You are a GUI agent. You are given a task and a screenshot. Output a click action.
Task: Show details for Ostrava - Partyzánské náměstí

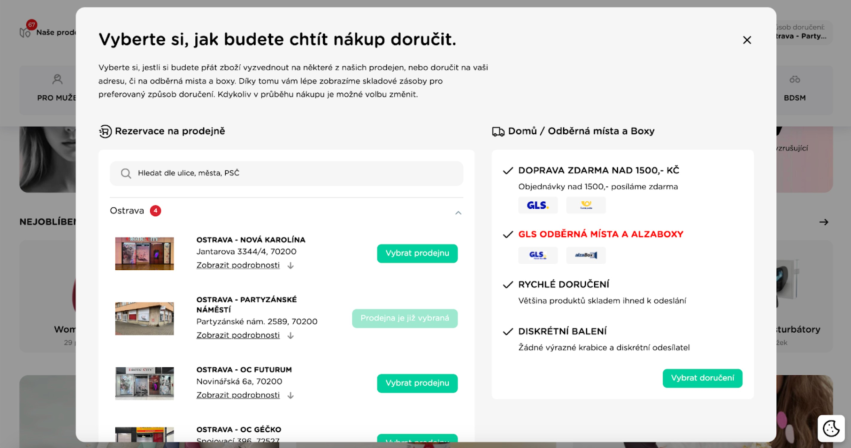(238, 336)
